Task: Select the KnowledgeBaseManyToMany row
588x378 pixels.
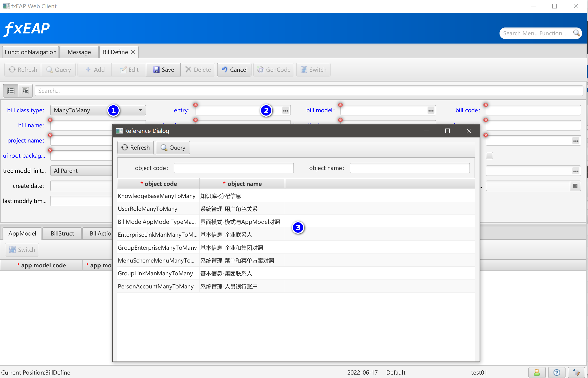Action: click(x=296, y=196)
